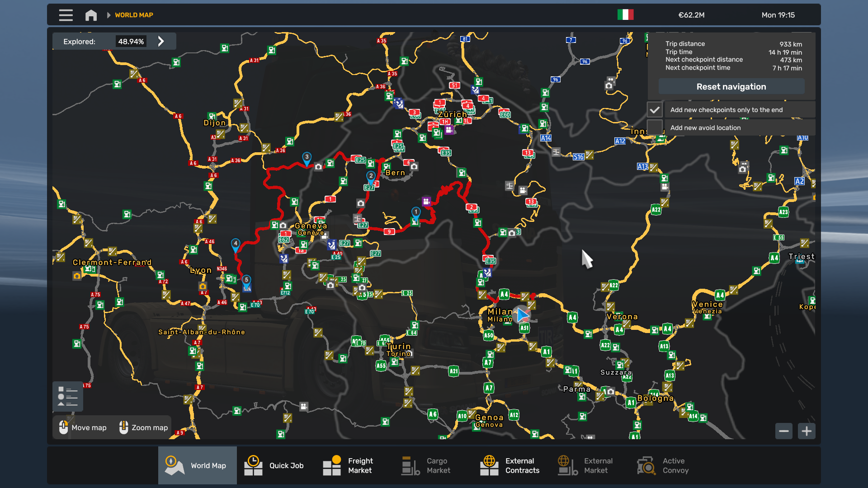Click the player truck position arrow at Milan

coord(522,315)
